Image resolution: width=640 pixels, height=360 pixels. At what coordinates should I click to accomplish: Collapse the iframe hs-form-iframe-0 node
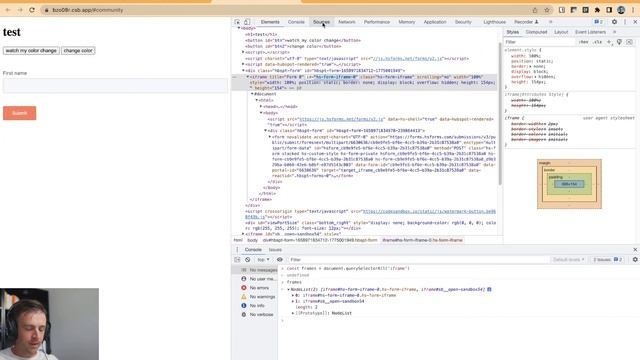click(247, 77)
